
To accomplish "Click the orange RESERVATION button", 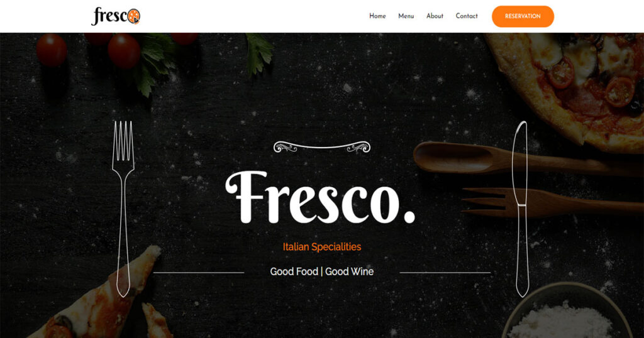I will [523, 16].
